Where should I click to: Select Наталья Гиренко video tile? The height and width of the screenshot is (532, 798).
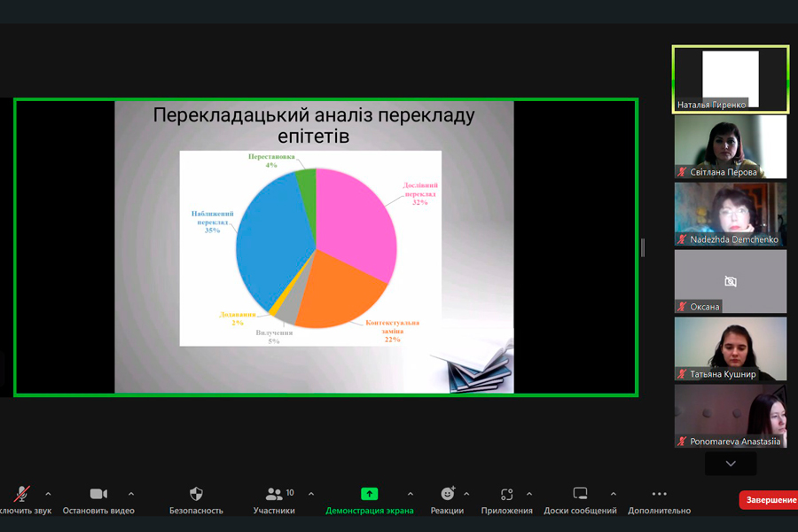(x=731, y=79)
